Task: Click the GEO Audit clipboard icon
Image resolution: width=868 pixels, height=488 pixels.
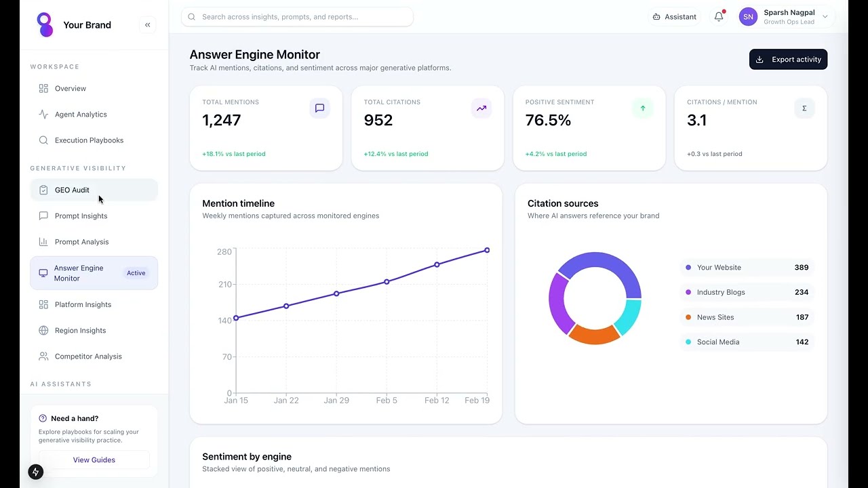Action: 43,190
